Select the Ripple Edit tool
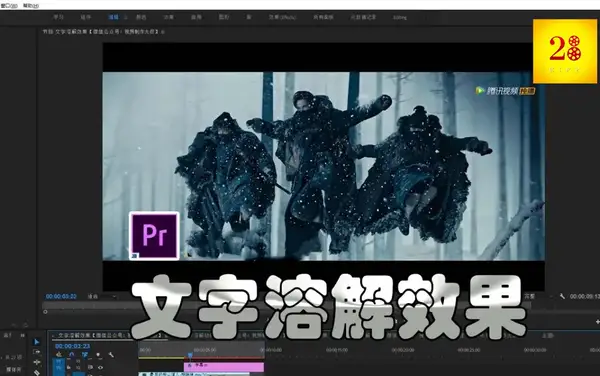The width and height of the screenshot is (600, 376). 37,362
